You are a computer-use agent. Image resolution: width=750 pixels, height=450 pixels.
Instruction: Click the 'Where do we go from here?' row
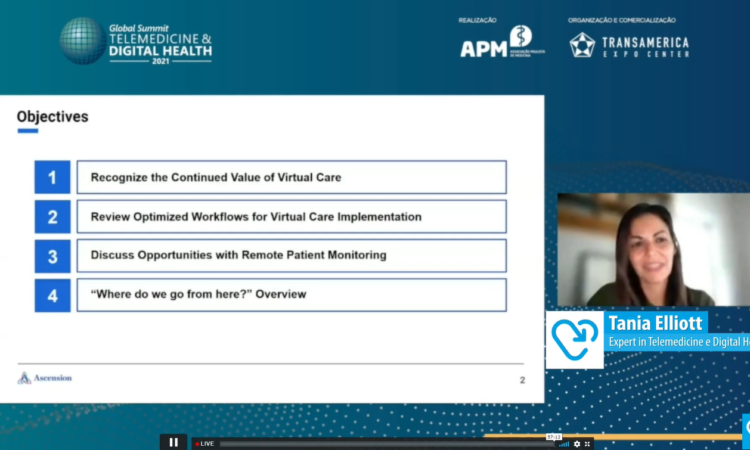[x=291, y=294]
